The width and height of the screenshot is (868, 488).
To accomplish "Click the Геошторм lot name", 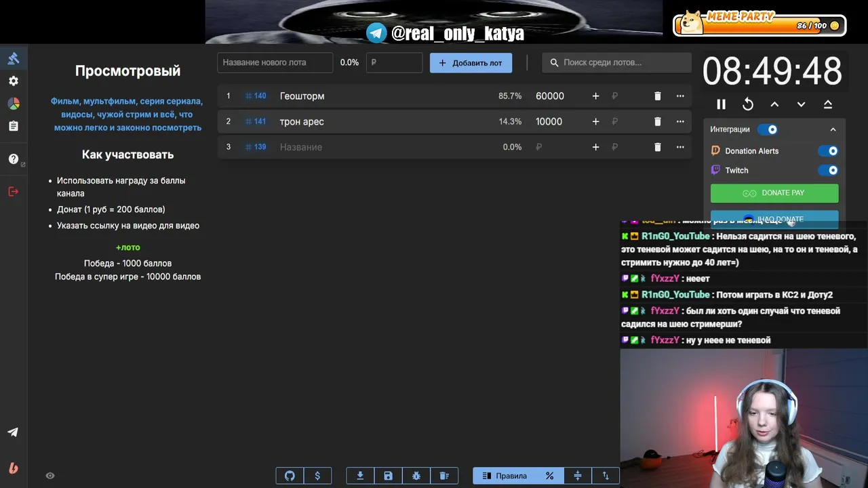I will [x=302, y=96].
